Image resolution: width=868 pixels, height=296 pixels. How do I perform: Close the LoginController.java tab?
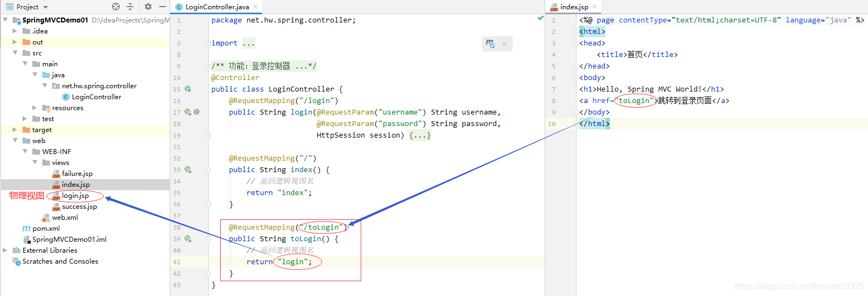tap(255, 7)
